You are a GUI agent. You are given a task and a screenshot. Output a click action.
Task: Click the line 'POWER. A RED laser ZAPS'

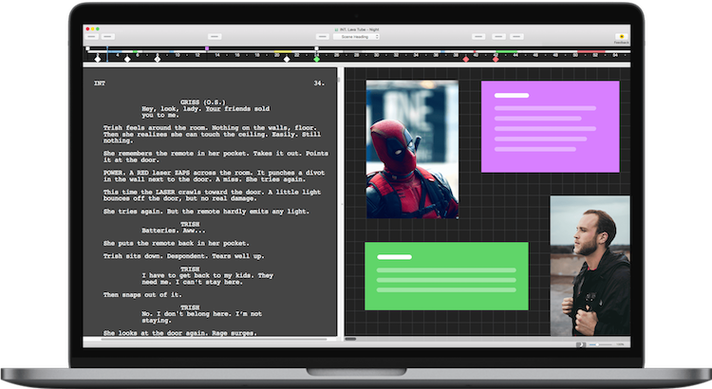point(214,173)
